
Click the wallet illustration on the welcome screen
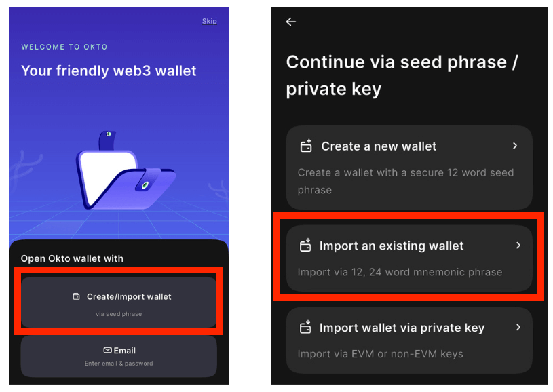pos(126,171)
